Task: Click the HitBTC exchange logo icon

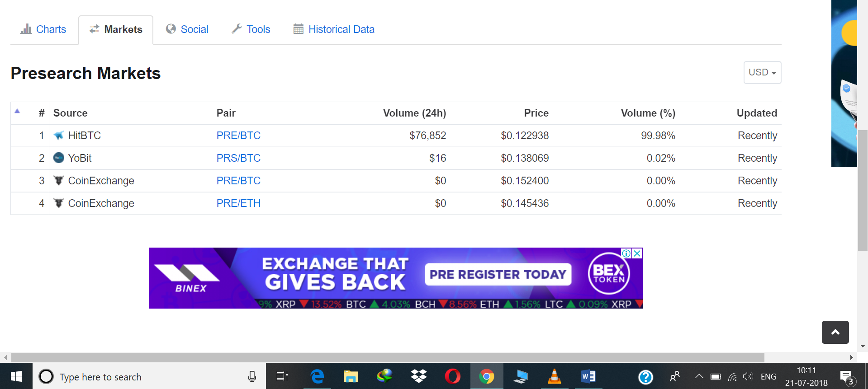Action: [x=59, y=135]
